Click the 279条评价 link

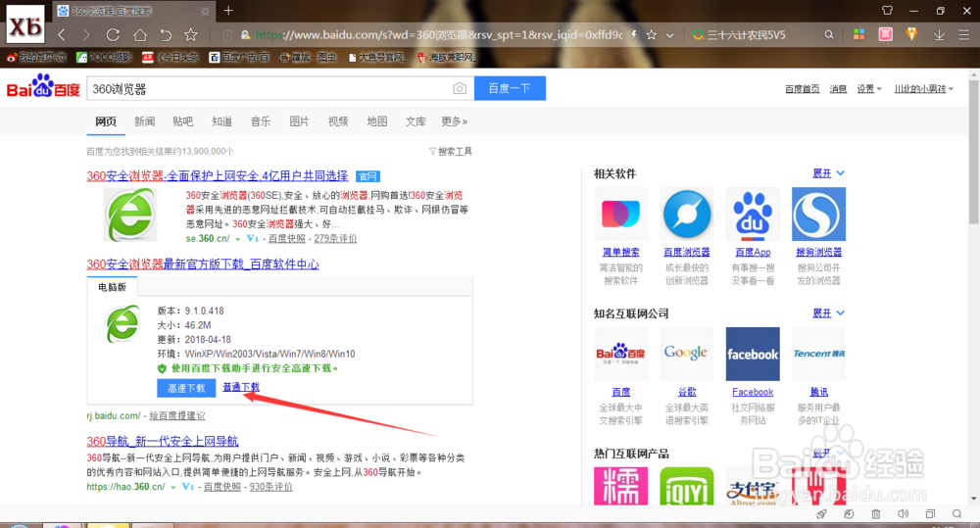coord(335,239)
